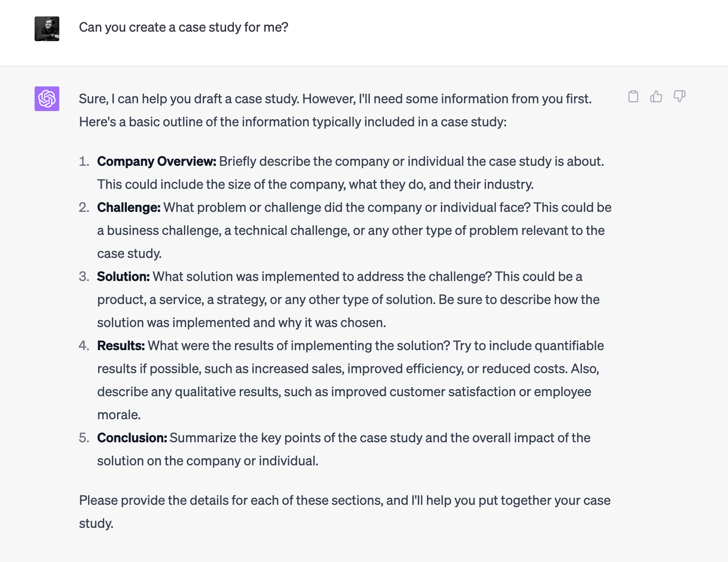
Task: Click the 'Here's a basic outline' sentence
Action: click(x=292, y=122)
